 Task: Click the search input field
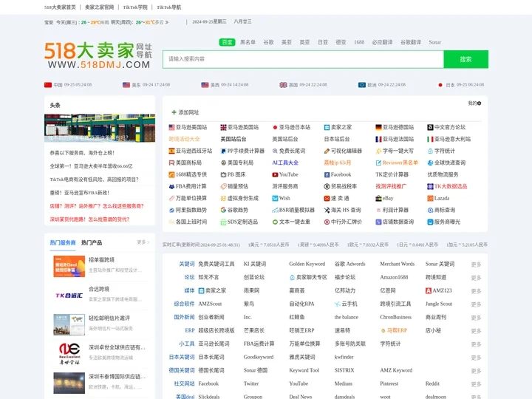303,59
